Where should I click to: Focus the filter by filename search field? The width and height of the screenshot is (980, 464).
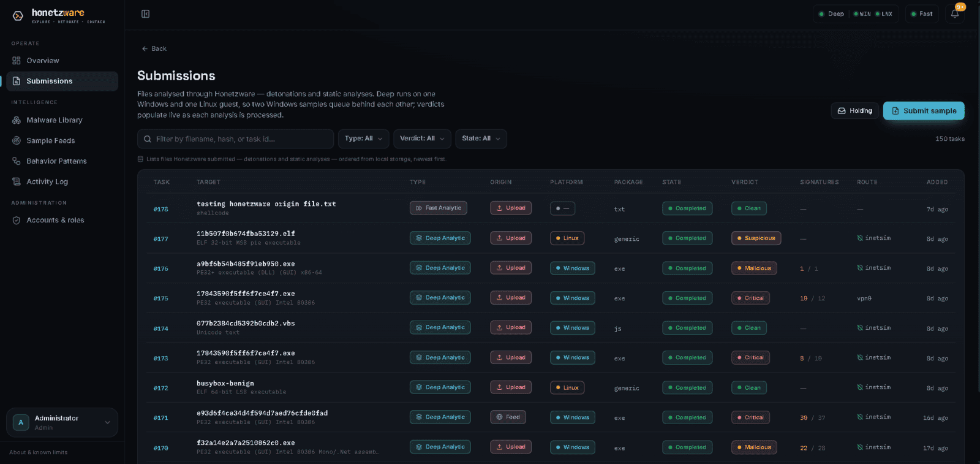[x=236, y=139]
